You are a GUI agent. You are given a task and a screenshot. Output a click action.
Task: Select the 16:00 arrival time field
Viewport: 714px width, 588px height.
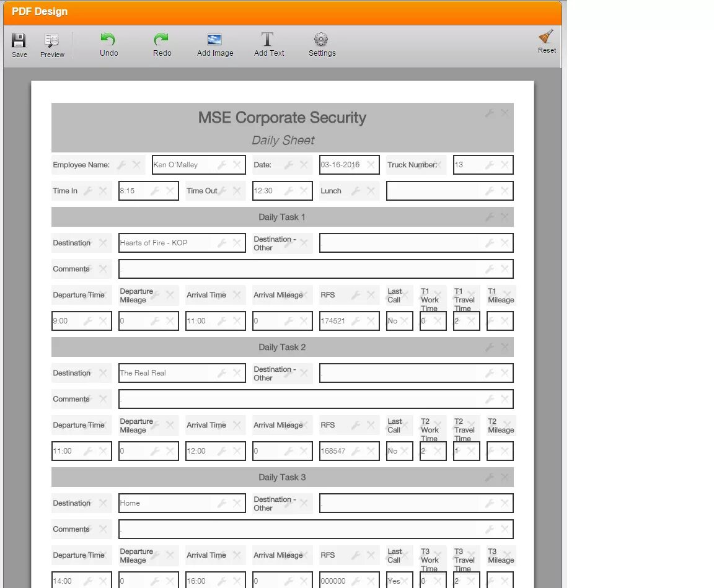pos(216,581)
